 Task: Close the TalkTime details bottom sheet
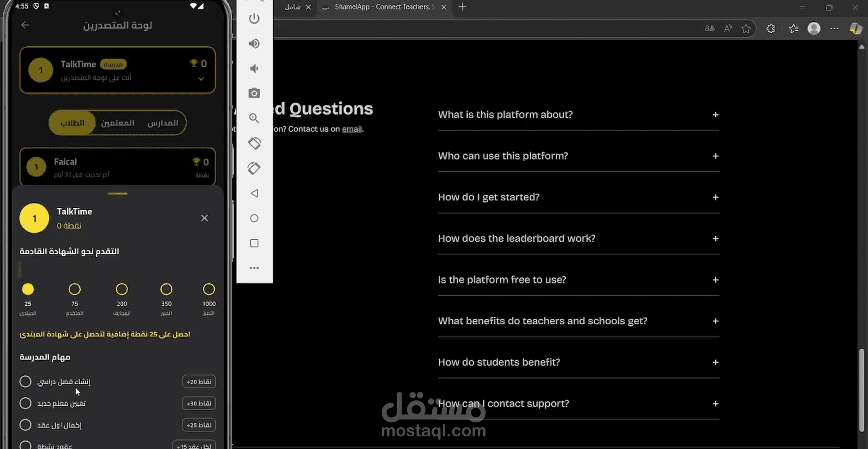(204, 218)
